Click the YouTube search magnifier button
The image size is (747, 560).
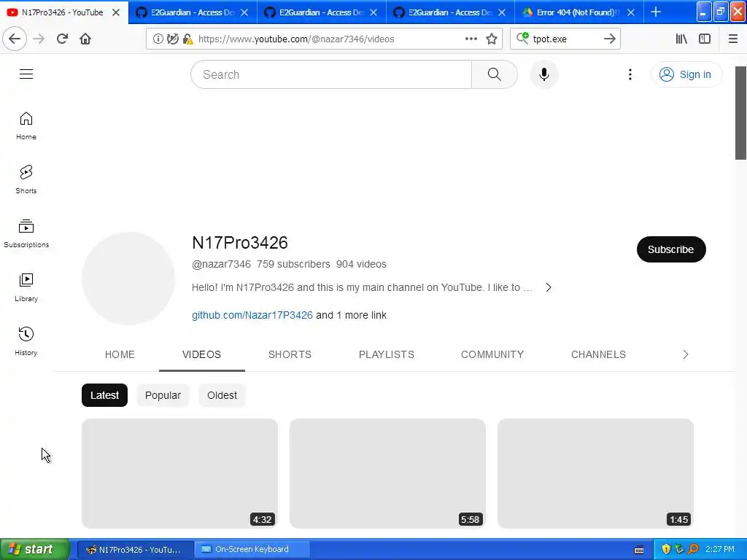pyautogui.click(x=495, y=74)
